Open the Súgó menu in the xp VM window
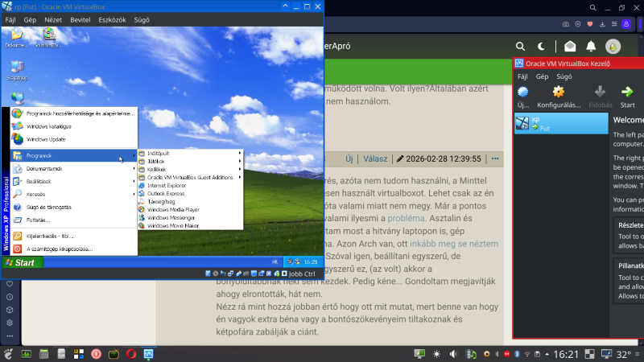Screen dimensions: 644x362 (142, 19)
